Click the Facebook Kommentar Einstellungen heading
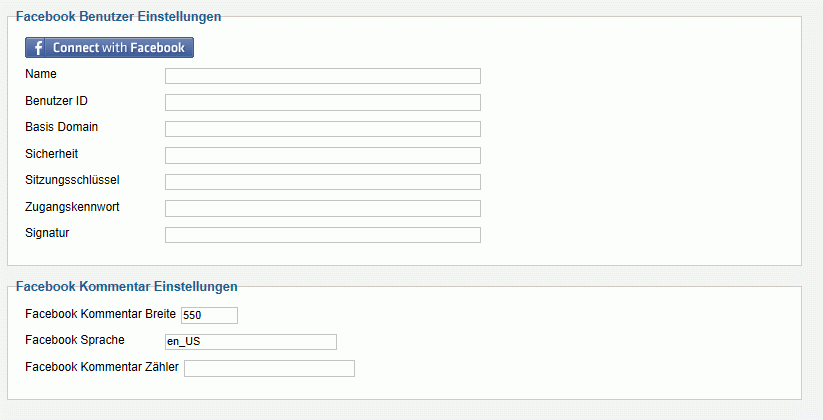823x420 pixels. (x=127, y=287)
